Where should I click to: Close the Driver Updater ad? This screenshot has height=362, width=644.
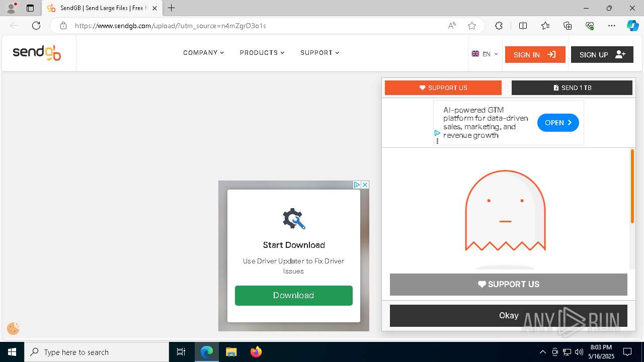tap(365, 185)
